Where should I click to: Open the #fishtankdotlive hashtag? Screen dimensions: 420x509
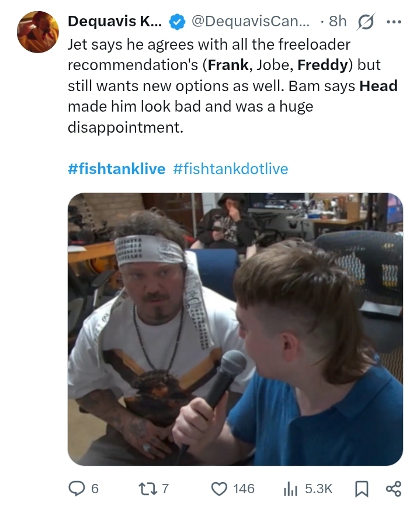coord(231,169)
